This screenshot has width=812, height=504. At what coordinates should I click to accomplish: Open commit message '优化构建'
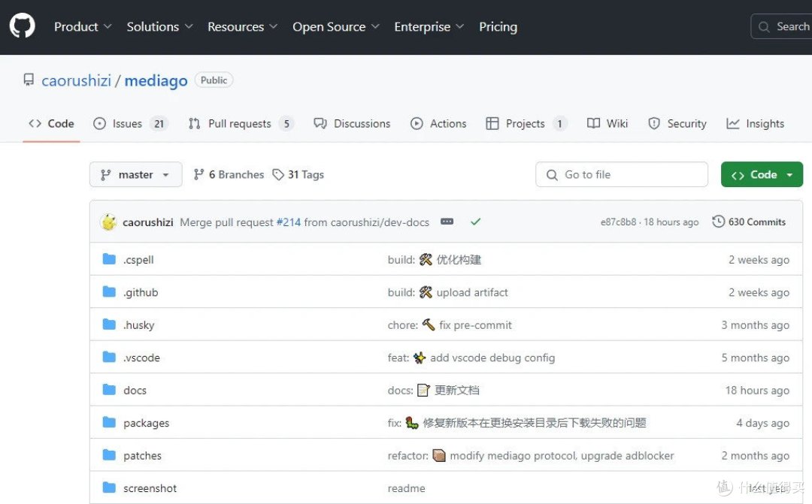click(435, 260)
